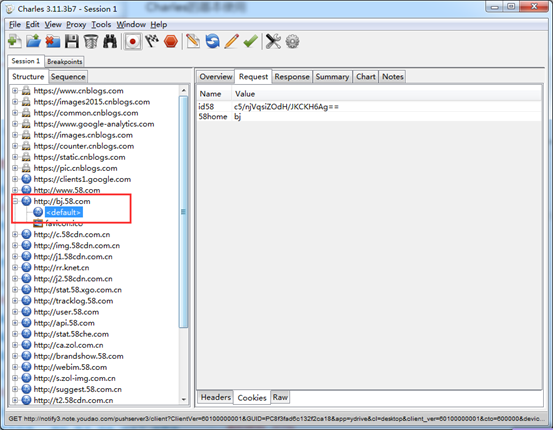553x430 pixels.
Task: Edit the request using the pencil icon
Action: [x=231, y=42]
